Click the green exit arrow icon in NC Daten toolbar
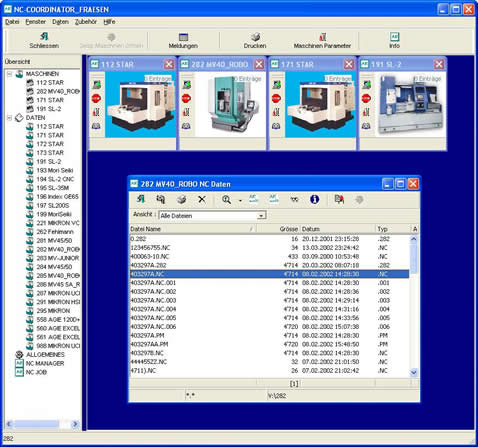Screen dimensions: 478x447 coord(141,199)
